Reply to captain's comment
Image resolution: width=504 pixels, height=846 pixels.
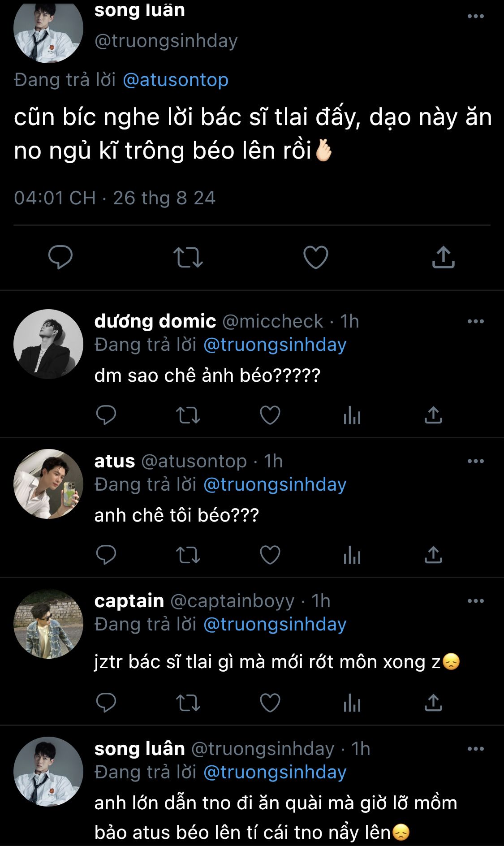pos(106,703)
